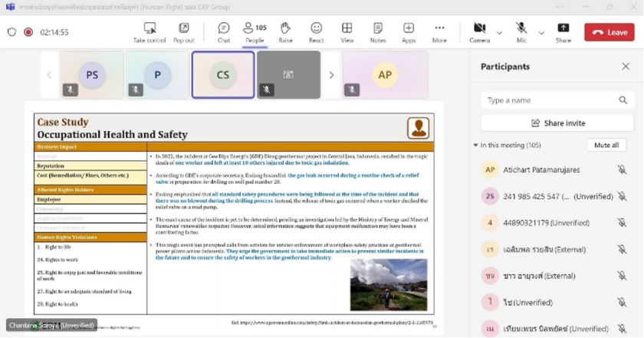Screen dimensions: 644x338
Task: Click the Pop out icon
Action: [184, 32]
